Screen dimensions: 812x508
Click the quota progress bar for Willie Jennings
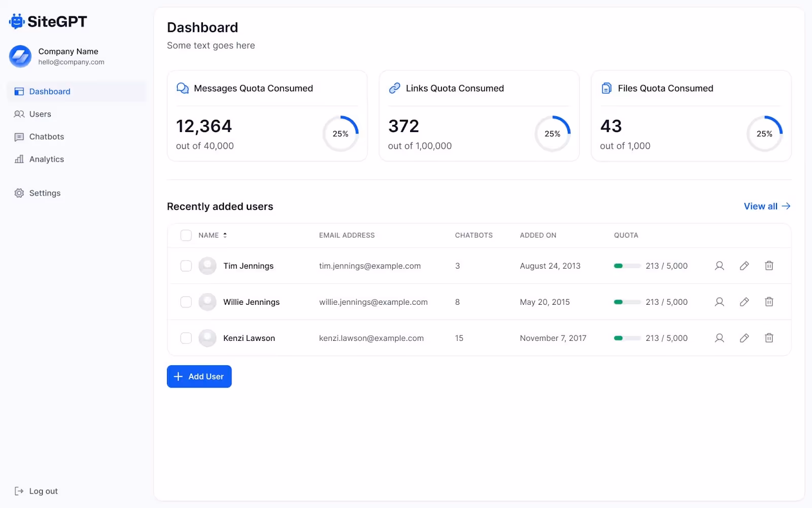tap(627, 302)
